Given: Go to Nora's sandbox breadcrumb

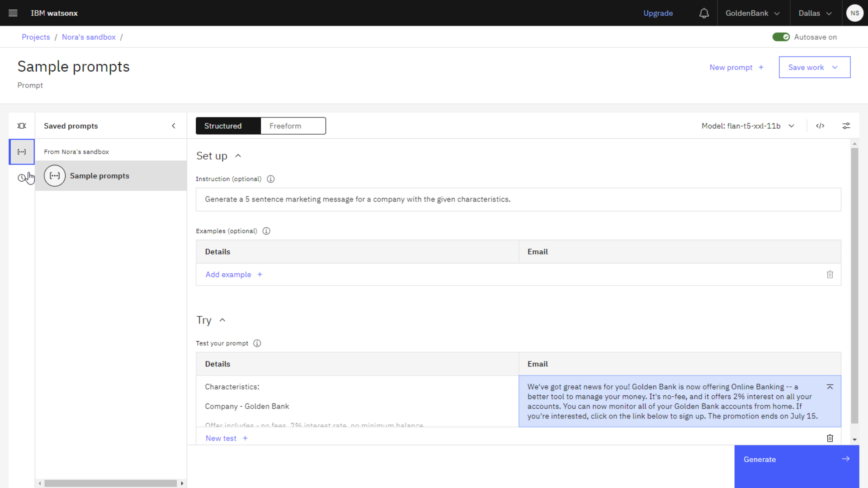Looking at the screenshot, I should click(89, 37).
